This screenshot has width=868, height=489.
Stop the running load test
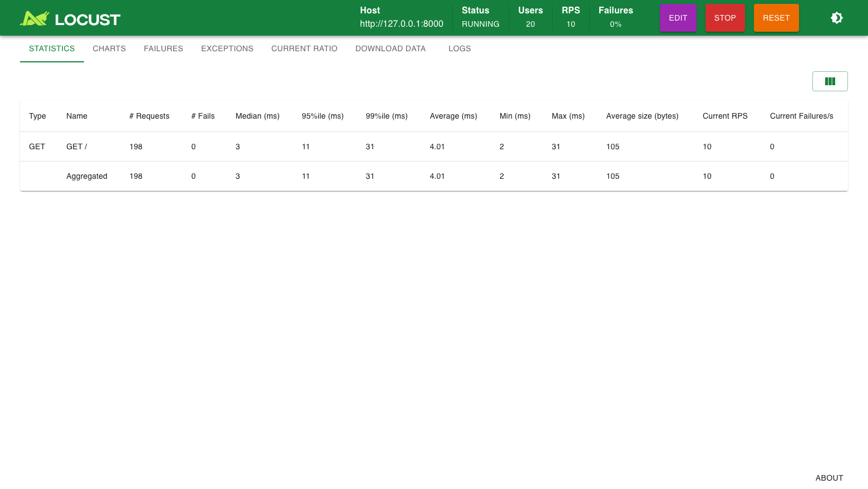coord(725,18)
